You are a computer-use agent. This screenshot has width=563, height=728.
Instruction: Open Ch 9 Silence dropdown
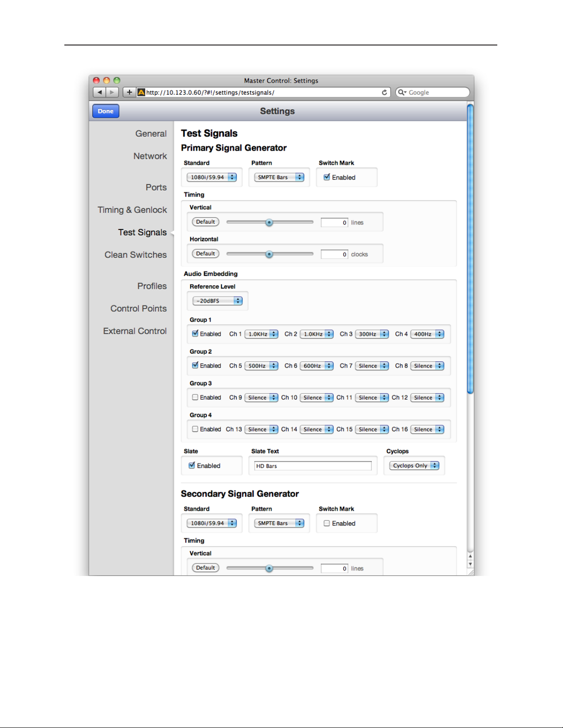tap(262, 397)
